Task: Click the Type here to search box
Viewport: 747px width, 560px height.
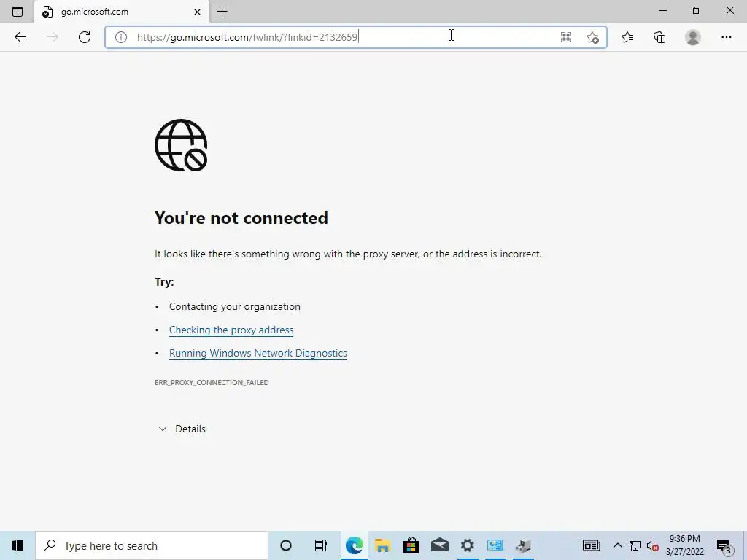Action: (152, 545)
